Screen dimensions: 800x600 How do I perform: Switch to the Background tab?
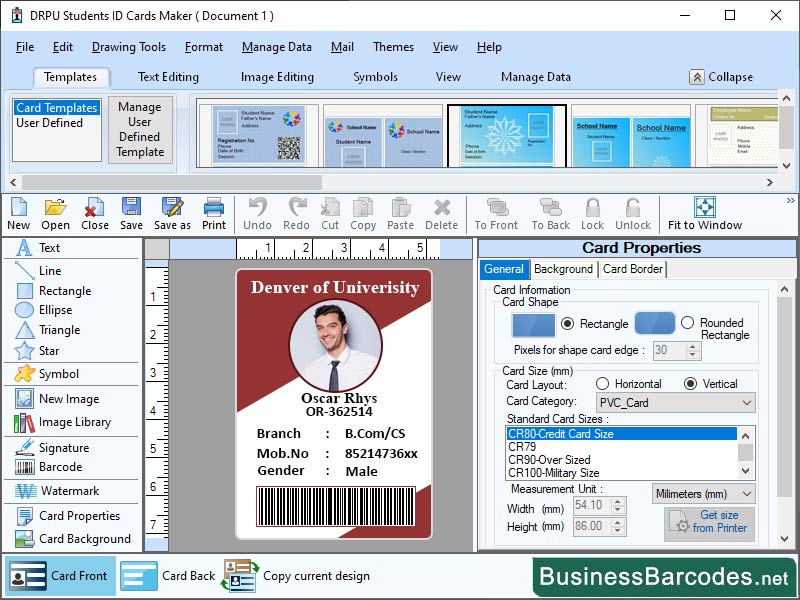[563, 269]
